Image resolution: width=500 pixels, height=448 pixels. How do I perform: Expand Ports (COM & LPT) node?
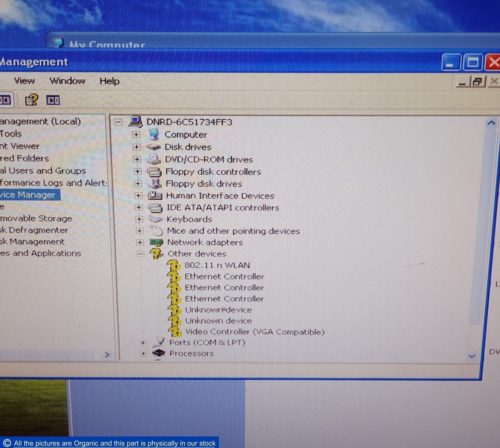pyautogui.click(x=143, y=343)
